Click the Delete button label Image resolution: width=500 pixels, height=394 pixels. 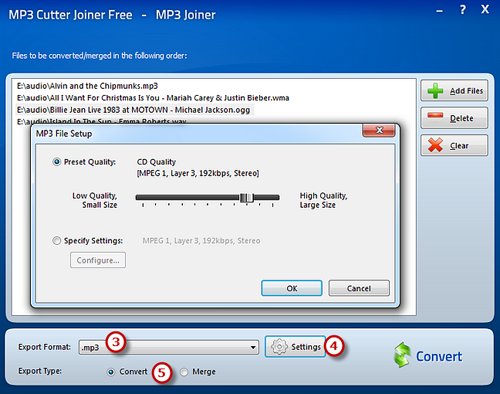[462, 118]
